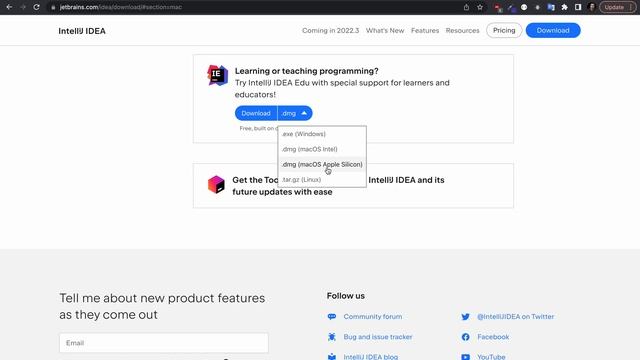Image resolution: width=640 pixels, height=360 pixels.
Task: Open the Facebook link
Action: click(493, 337)
